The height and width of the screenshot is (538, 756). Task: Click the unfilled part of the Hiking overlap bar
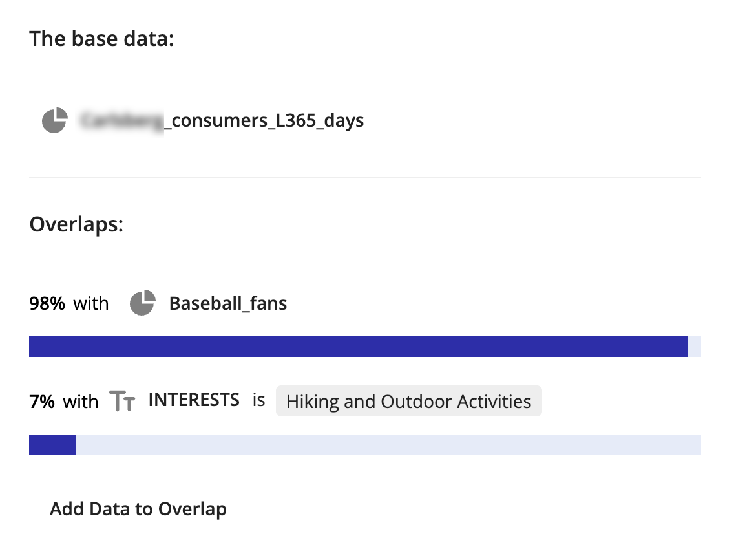388,444
